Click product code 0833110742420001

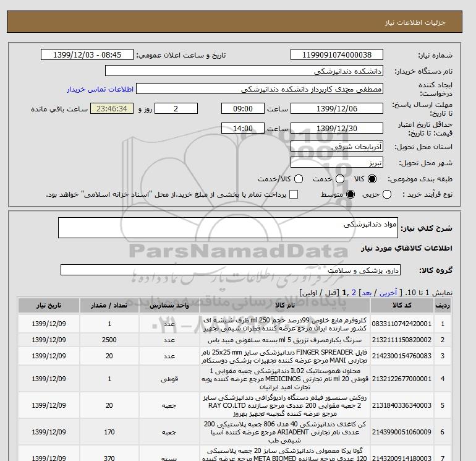pos(402,324)
